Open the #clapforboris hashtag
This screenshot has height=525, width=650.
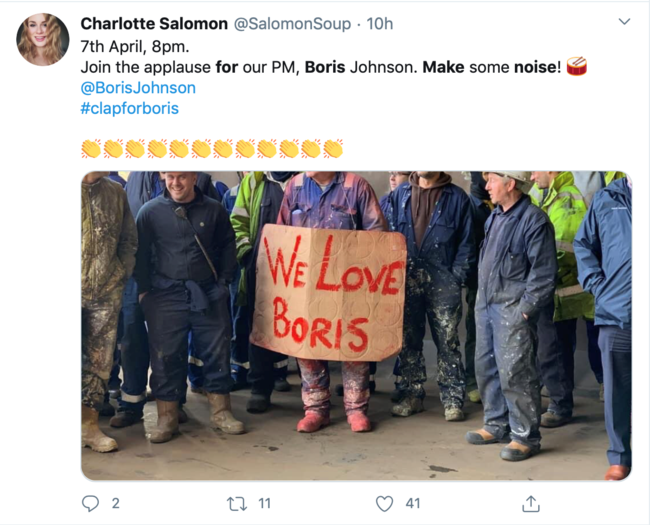pyautogui.click(x=129, y=109)
